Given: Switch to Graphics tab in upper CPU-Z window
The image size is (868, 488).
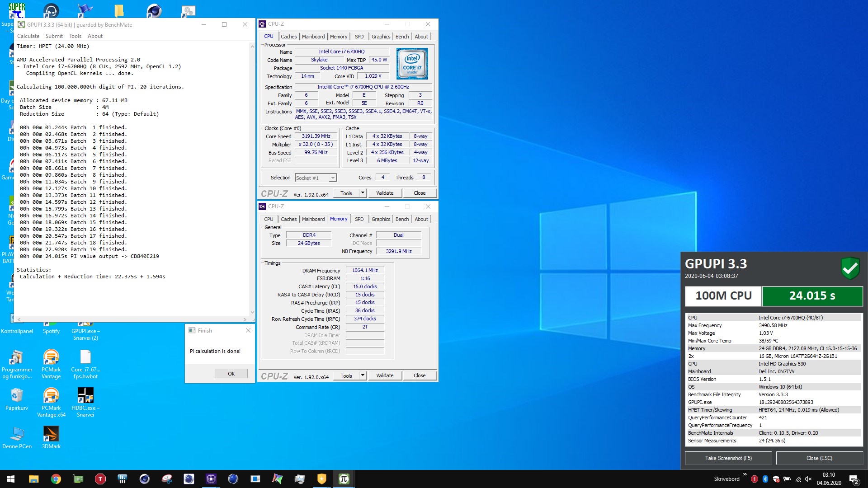Looking at the screenshot, I should click(x=381, y=37).
